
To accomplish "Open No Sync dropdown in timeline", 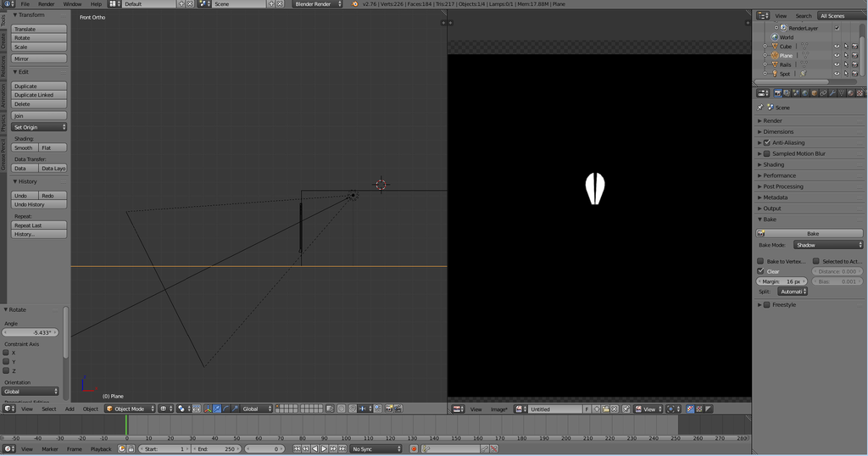I will pos(376,449).
